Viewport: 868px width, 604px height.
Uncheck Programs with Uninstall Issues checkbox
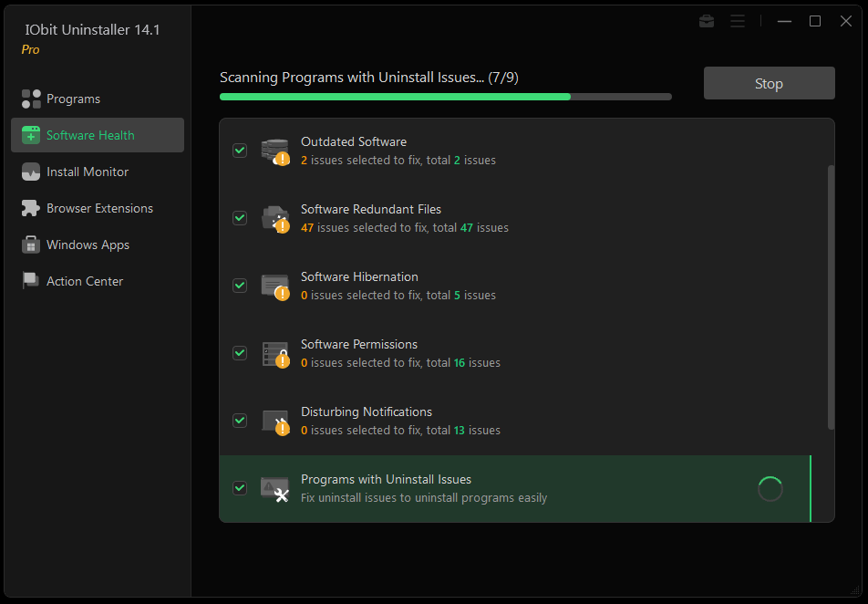(x=240, y=488)
